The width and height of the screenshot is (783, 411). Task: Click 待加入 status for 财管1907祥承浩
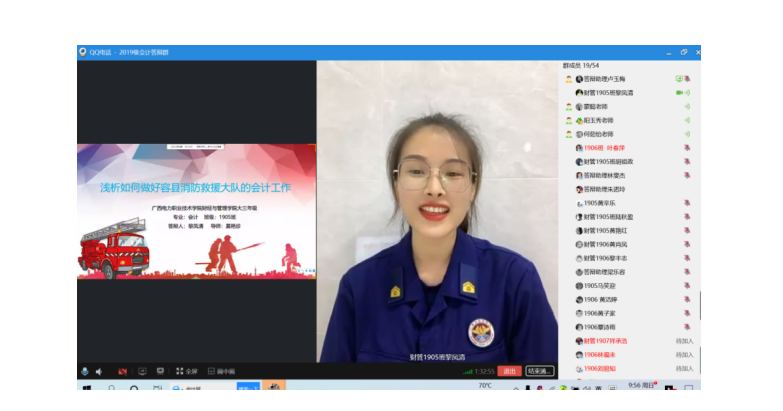[684, 341]
